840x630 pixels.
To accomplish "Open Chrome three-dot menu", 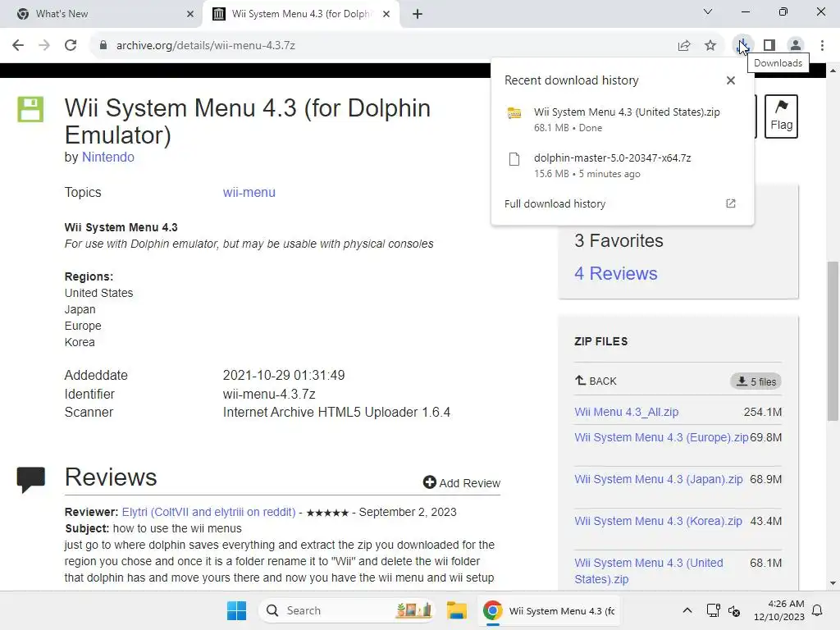I will [822, 46].
